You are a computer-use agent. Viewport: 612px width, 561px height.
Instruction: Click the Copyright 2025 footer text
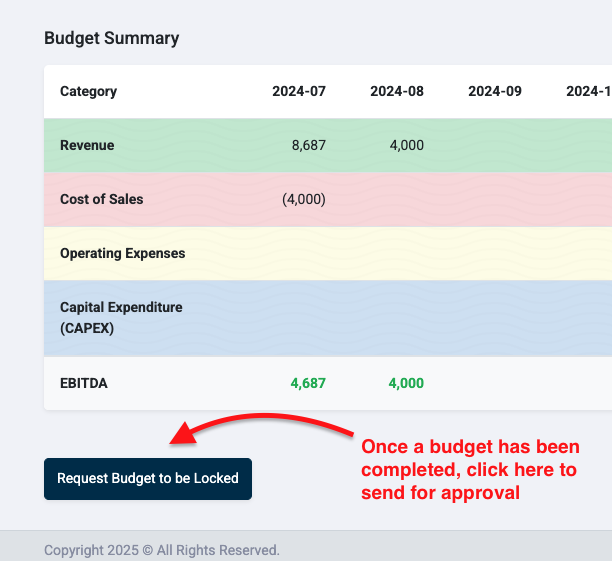point(162,550)
